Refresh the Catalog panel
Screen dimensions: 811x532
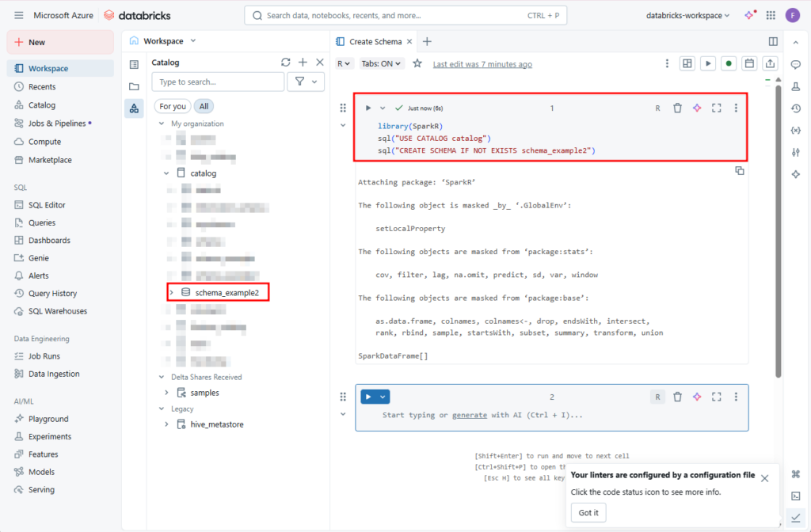pos(286,63)
